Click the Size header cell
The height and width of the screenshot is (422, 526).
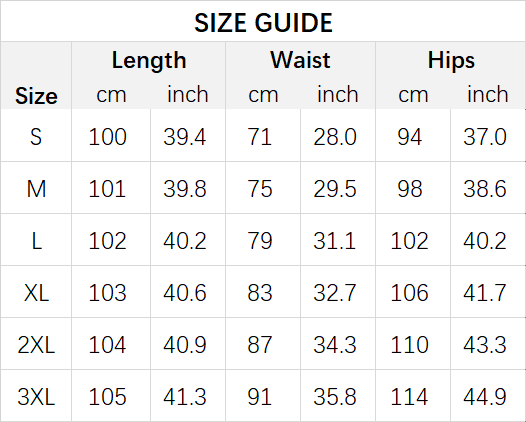coord(36,96)
